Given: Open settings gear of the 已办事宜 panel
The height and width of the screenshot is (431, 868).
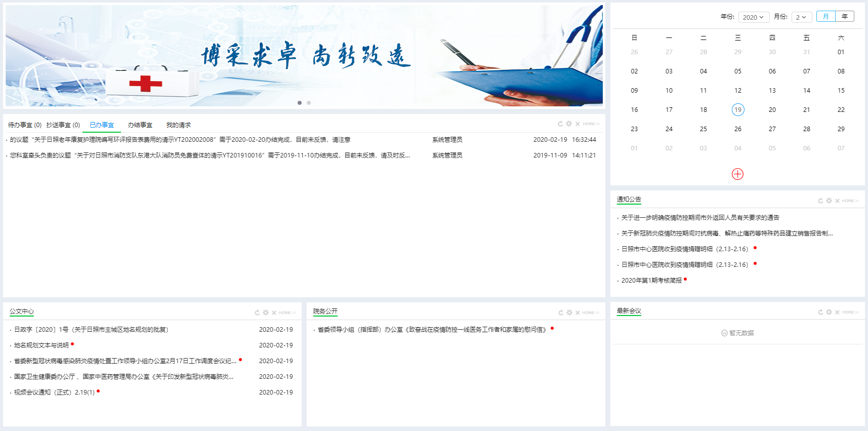Looking at the screenshot, I should click(x=569, y=124).
